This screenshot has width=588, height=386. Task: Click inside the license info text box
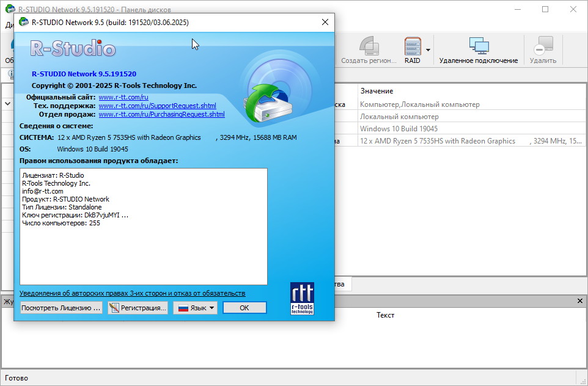click(144, 227)
